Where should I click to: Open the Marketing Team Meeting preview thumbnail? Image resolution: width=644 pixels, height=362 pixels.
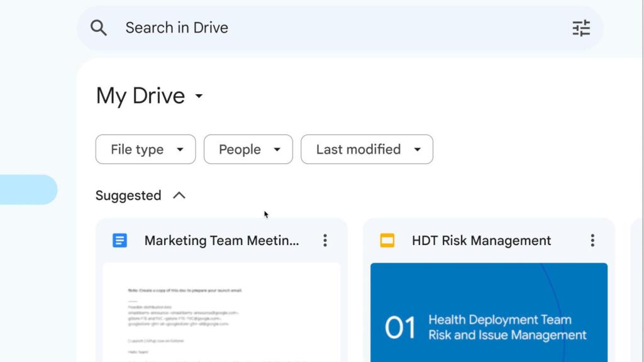coord(221,312)
